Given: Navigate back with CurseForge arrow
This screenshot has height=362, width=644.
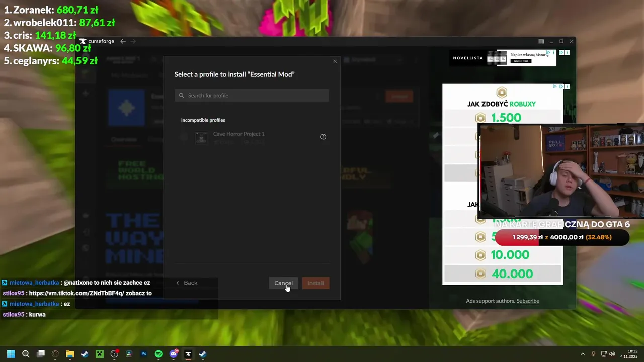Looking at the screenshot, I should [123, 41].
